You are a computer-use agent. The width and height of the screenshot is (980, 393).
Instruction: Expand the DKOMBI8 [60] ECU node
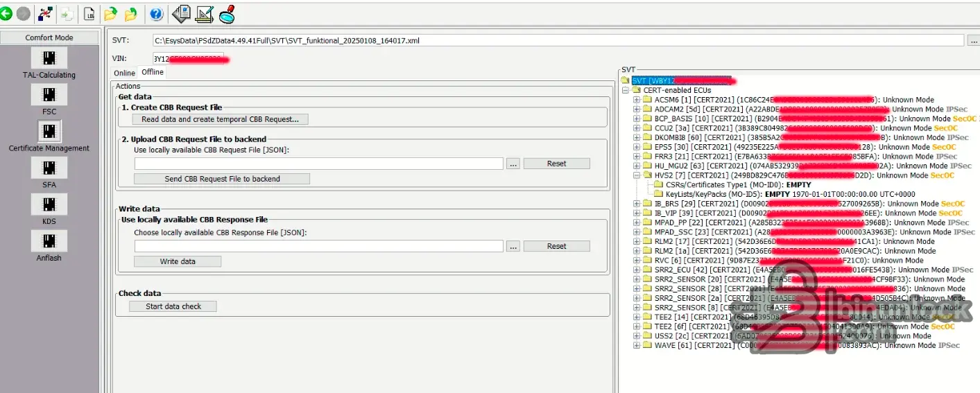pyautogui.click(x=637, y=138)
